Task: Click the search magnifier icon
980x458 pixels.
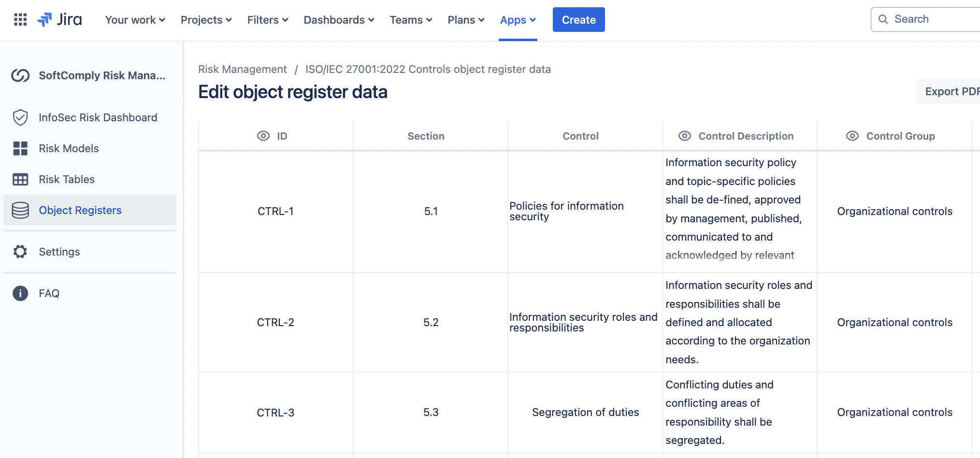Action: 883,19
